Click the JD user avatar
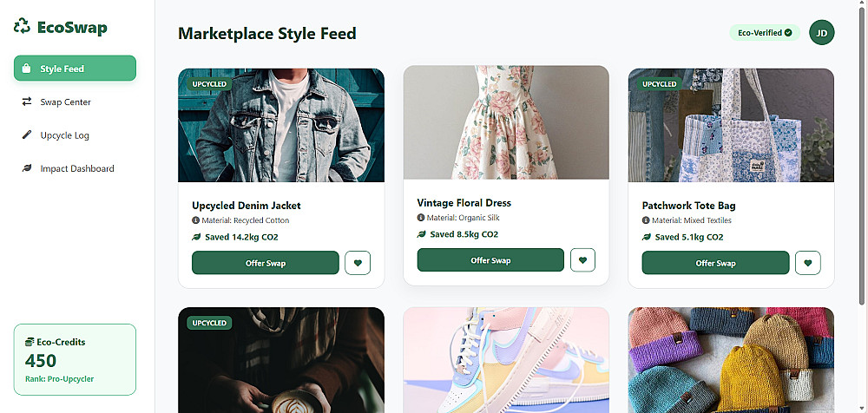Viewport: 868px width, 413px height. [x=821, y=33]
